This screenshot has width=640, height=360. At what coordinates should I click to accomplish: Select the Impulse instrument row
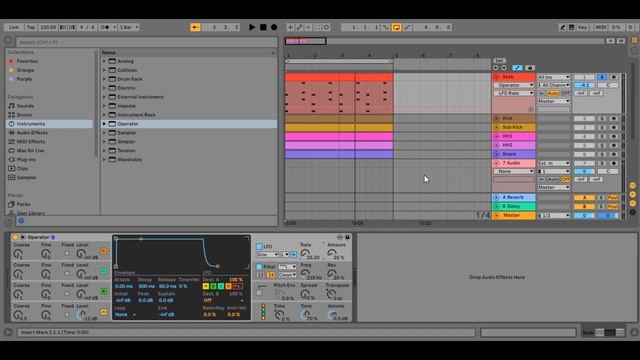pos(189,106)
